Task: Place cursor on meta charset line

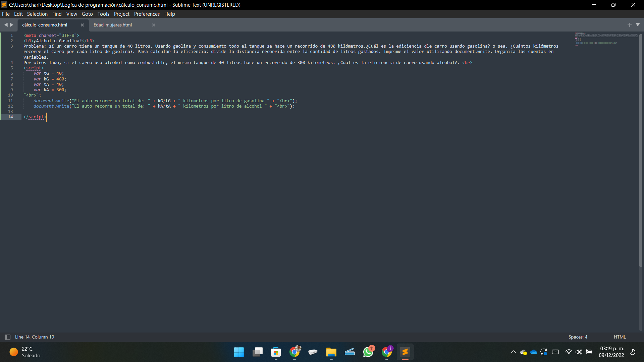Action: 51,36
